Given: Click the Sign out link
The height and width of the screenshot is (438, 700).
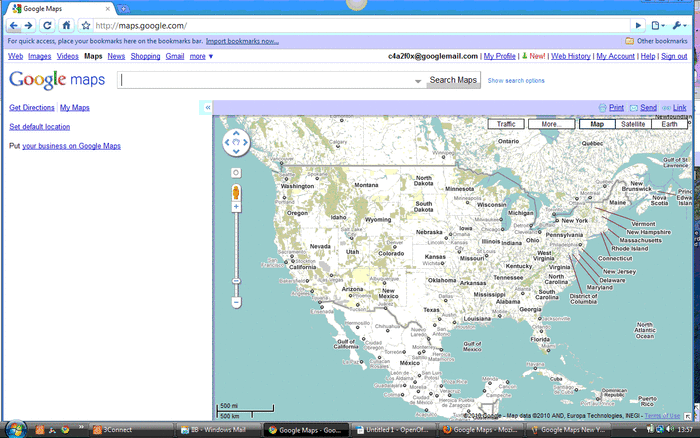Looking at the screenshot, I should click(x=674, y=56).
